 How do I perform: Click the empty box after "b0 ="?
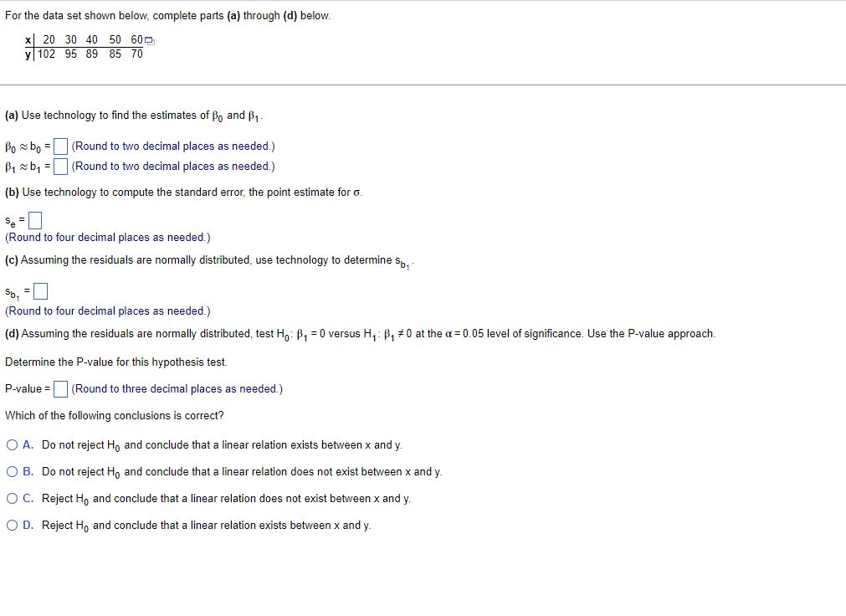click(60, 146)
